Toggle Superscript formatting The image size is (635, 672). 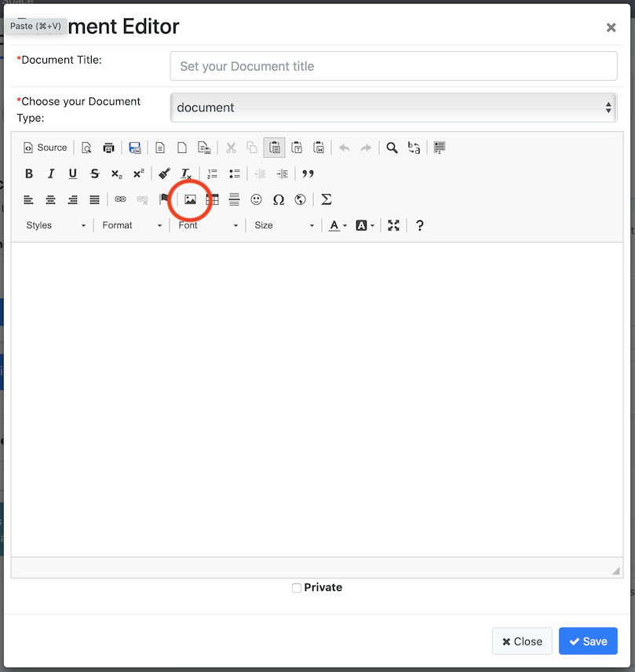138,173
